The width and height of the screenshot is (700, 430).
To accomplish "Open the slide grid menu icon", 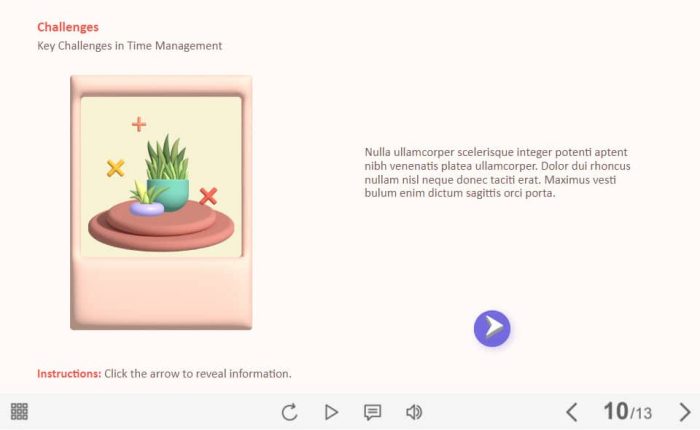I will (x=19, y=411).
